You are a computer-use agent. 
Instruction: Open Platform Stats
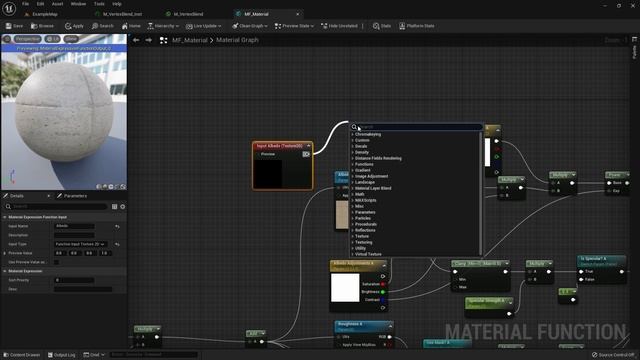click(417, 26)
